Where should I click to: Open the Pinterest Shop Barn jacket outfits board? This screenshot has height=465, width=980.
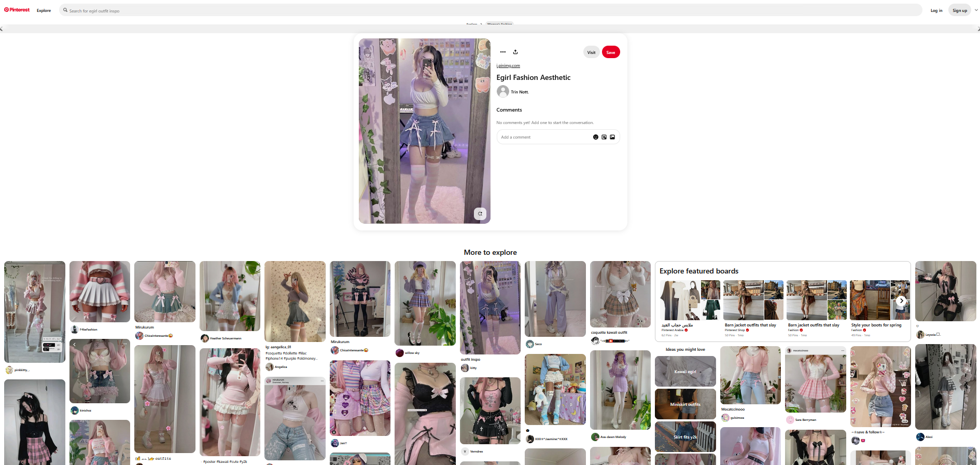(x=753, y=309)
